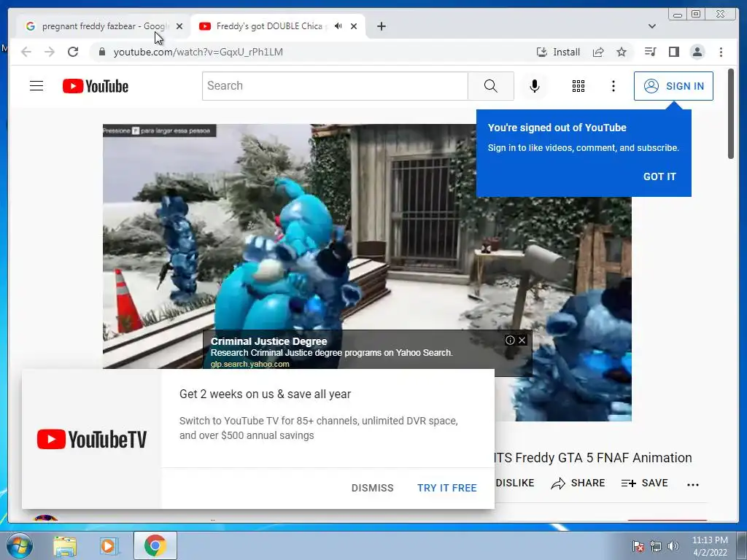Open Chrome's three-dot customize menu
This screenshot has width=747, height=560.
click(721, 52)
